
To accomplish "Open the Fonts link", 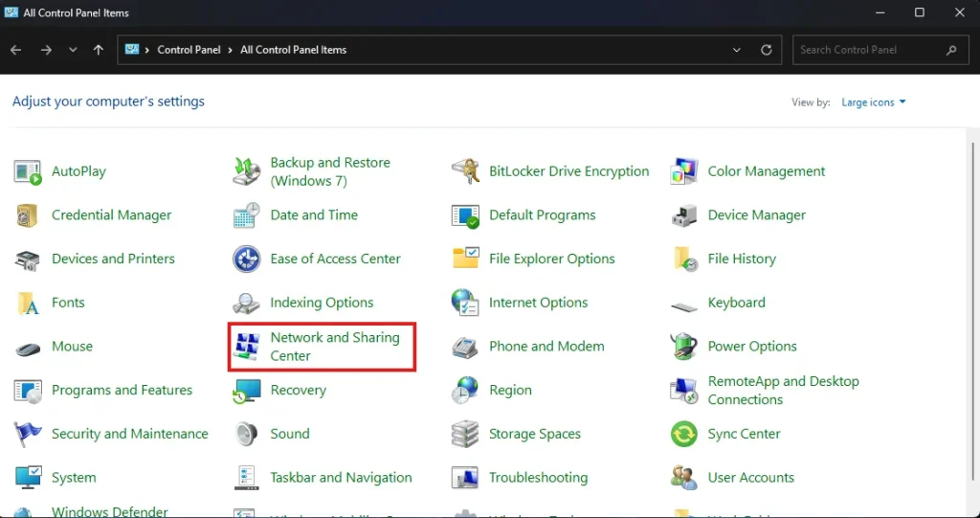I will click(x=68, y=303).
